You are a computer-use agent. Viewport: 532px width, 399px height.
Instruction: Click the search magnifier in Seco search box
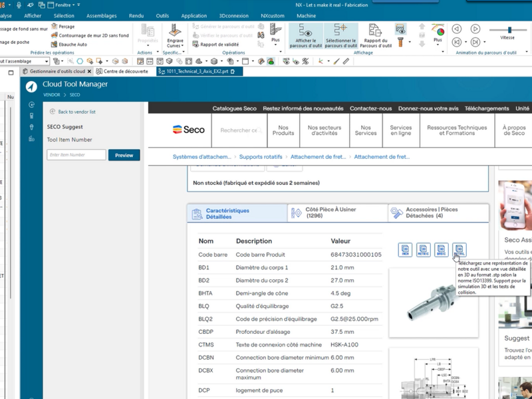pyautogui.click(x=259, y=130)
